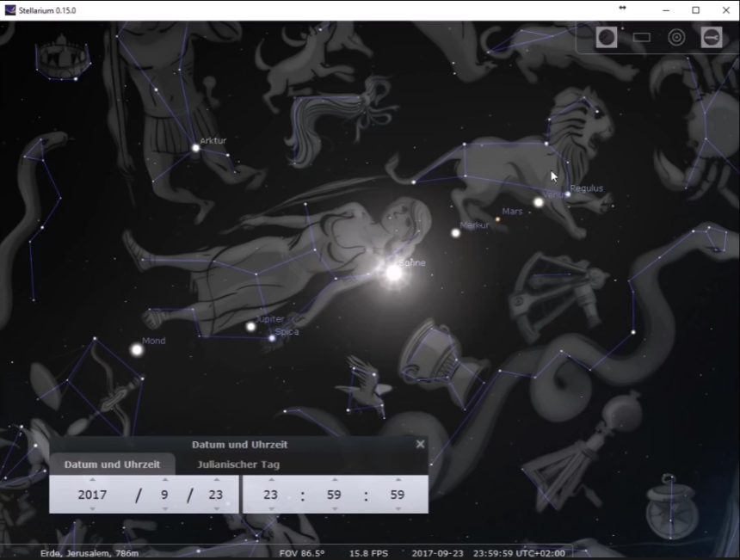Select the Moon labeled Mond
The height and width of the screenshot is (560, 740).
point(137,349)
